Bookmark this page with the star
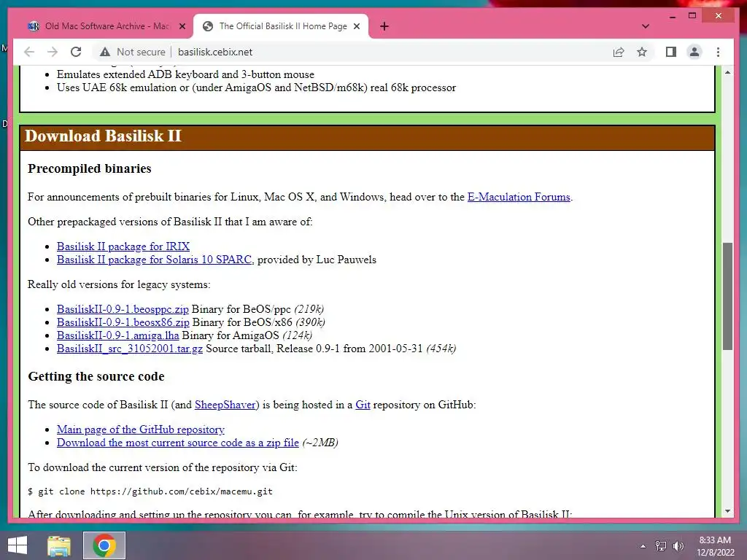The height and width of the screenshot is (560, 747). [x=642, y=52]
